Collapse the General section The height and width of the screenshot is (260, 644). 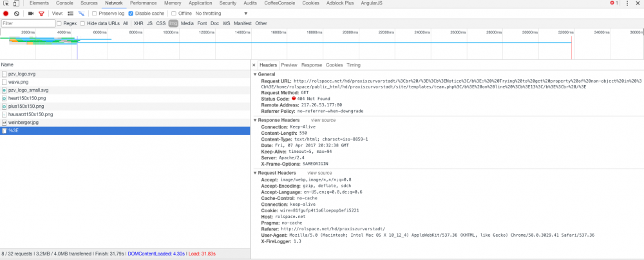pyautogui.click(x=256, y=75)
